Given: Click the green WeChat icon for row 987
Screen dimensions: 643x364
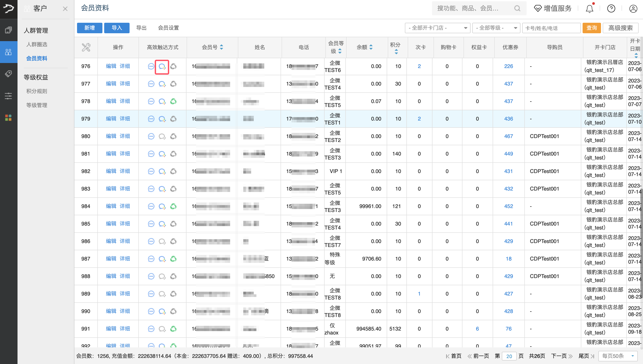Looking at the screenshot, I should [173, 259].
